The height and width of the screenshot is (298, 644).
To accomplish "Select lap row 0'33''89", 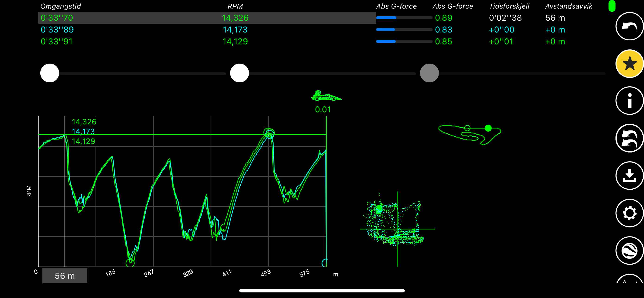I will point(207,29).
